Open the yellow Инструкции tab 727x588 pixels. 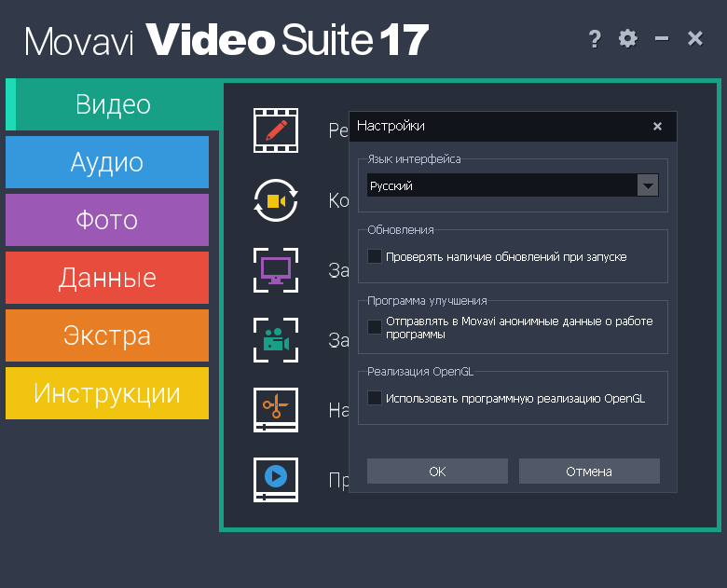tap(107, 393)
